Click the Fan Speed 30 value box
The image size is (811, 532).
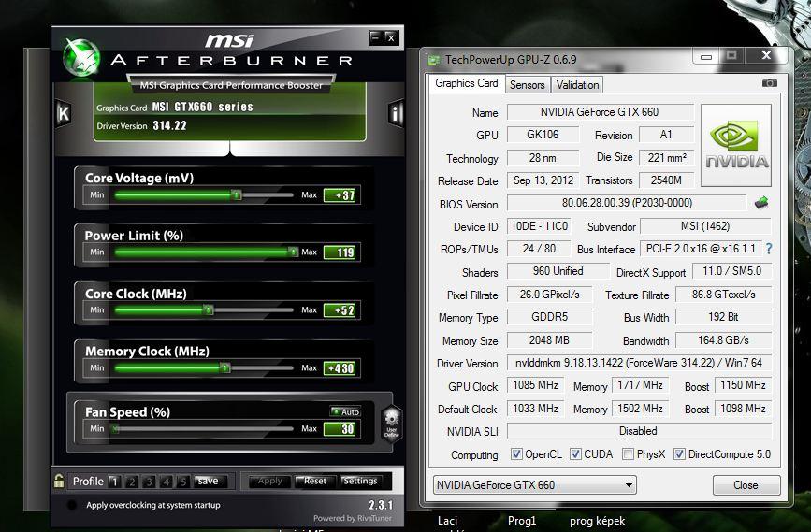pyautogui.click(x=340, y=428)
